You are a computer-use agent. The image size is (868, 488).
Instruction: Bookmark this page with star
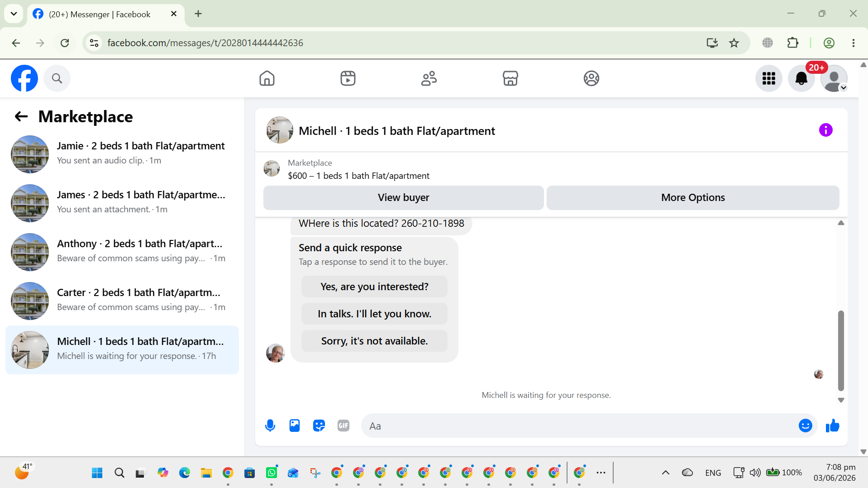click(x=734, y=43)
